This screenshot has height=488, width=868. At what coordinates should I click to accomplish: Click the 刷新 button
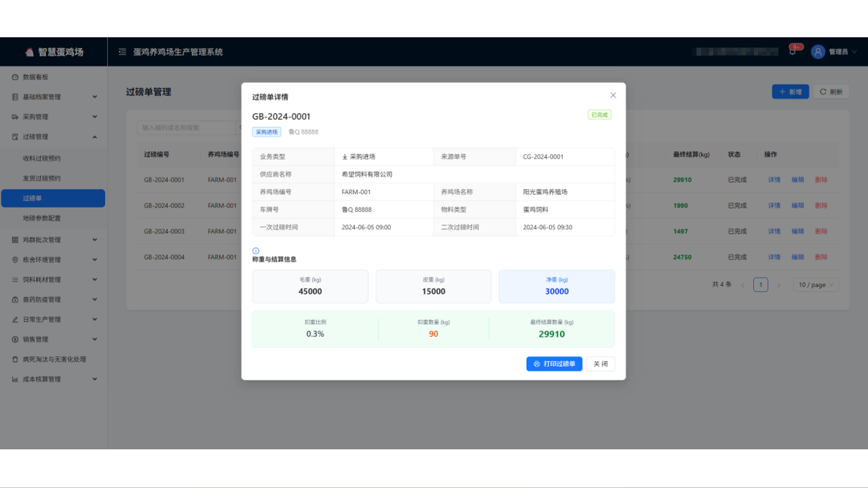pos(831,92)
